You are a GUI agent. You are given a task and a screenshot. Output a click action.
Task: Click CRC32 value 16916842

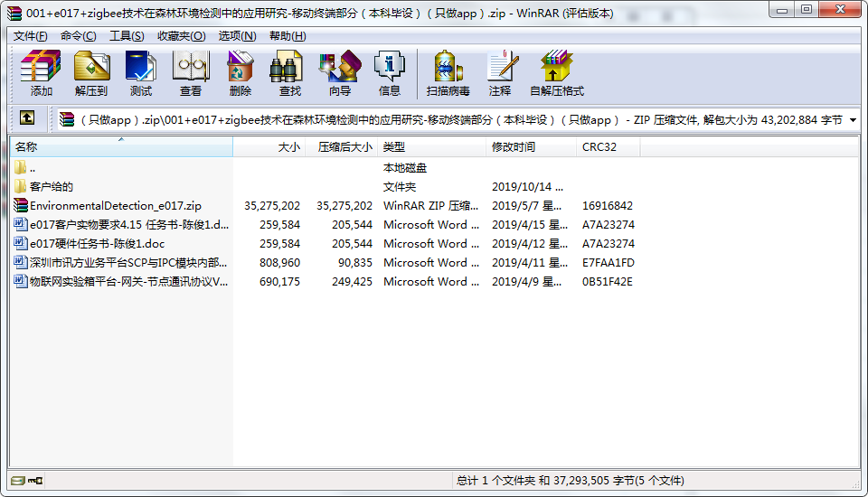[608, 205]
